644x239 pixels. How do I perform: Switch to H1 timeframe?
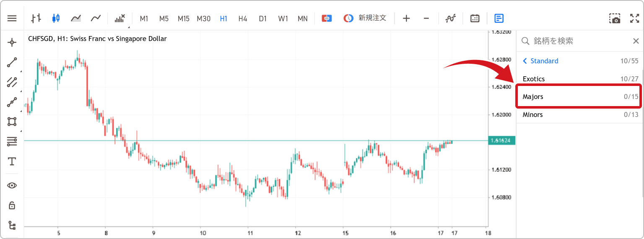click(x=223, y=18)
